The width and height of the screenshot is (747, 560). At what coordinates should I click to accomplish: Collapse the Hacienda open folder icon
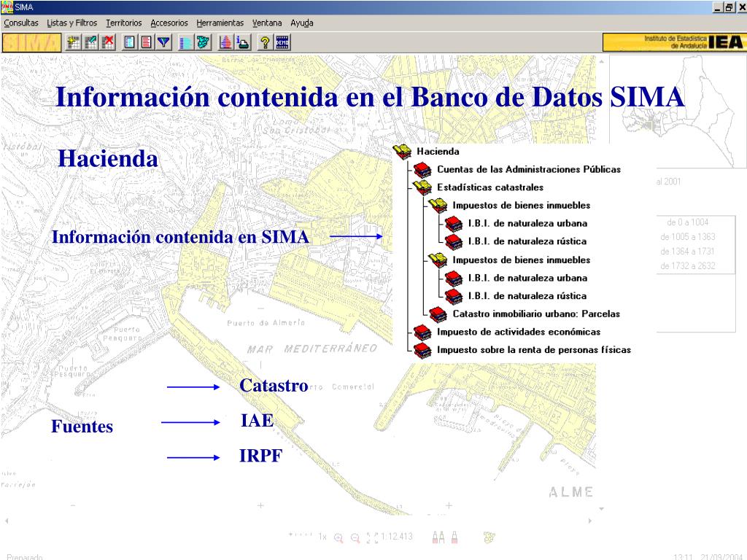(402, 152)
